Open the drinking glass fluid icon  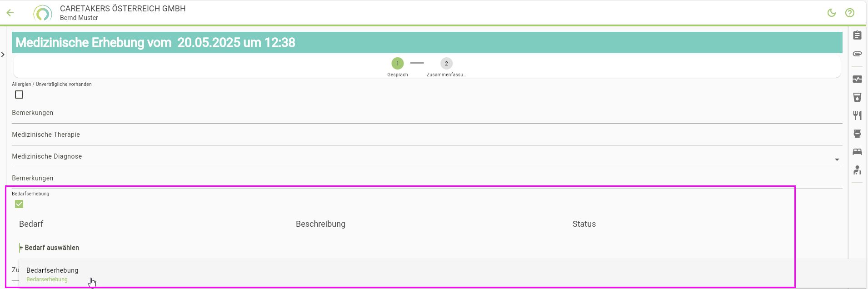[857, 97]
